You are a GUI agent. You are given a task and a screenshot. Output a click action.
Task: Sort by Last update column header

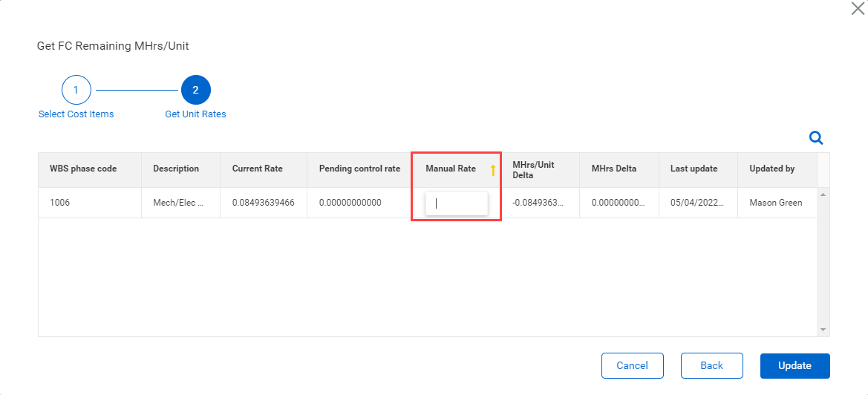tap(694, 169)
